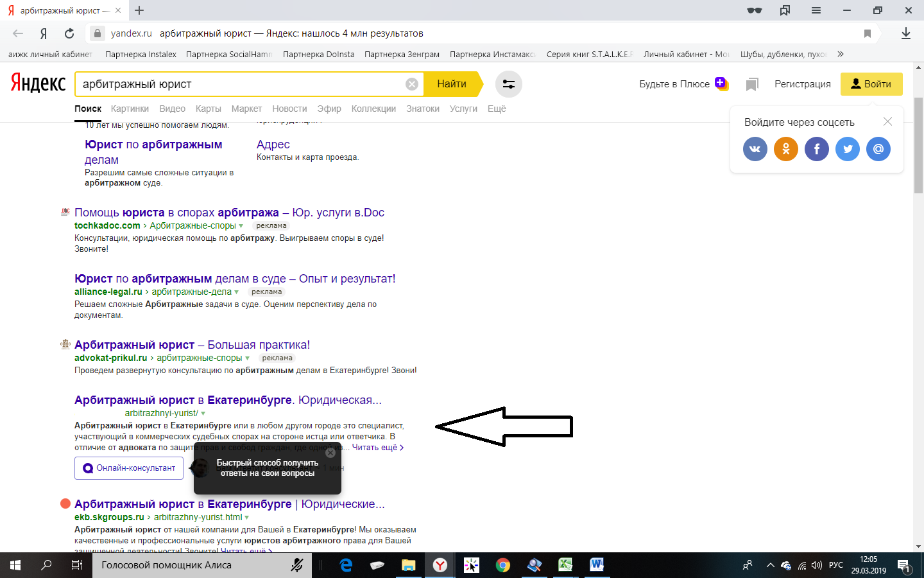Sign in with the Twitter icon
Image resolution: width=924 pixels, height=578 pixels.
(x=848, y=149)
